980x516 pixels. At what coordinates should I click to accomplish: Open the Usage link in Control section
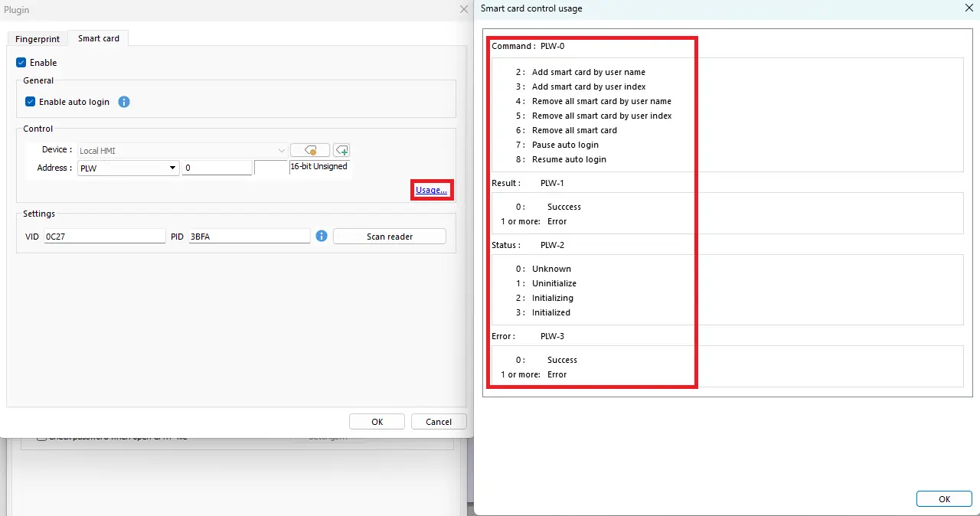point(431,190)
